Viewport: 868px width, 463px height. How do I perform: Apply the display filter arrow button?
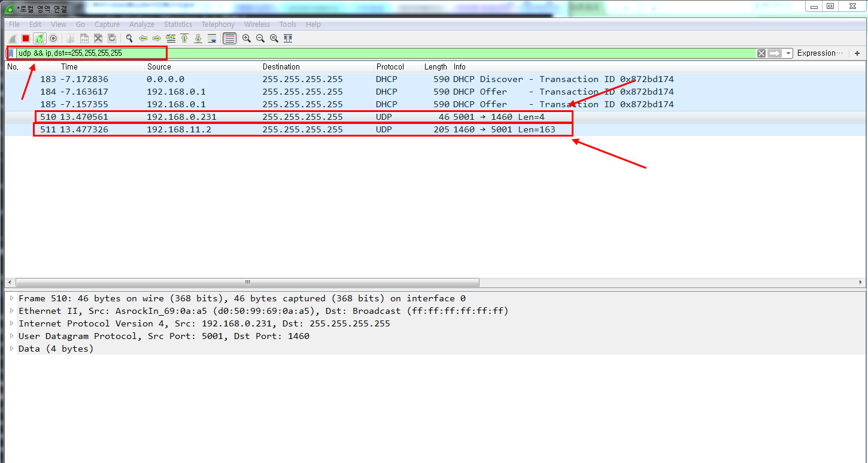coord(775,53)
